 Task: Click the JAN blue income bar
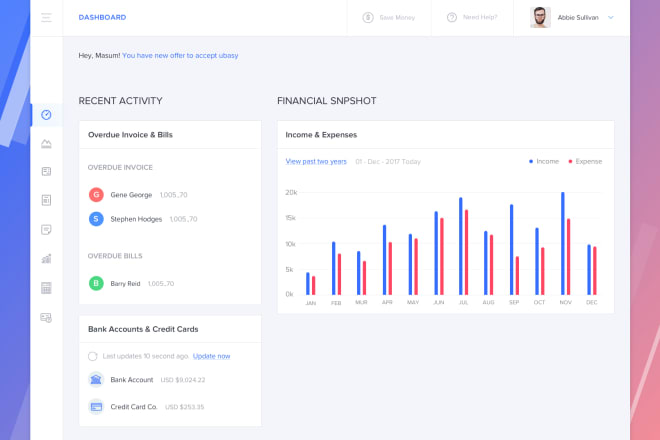point(308,283)
